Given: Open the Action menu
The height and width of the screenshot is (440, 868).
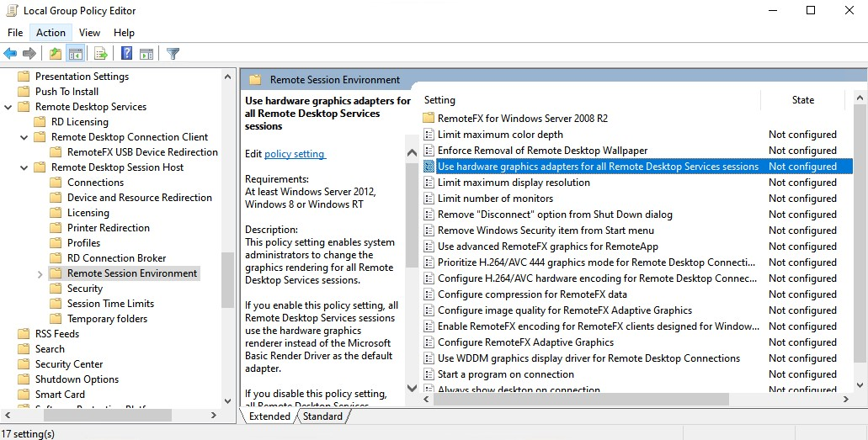Looking at the screenshot, I should click(51, 33).
